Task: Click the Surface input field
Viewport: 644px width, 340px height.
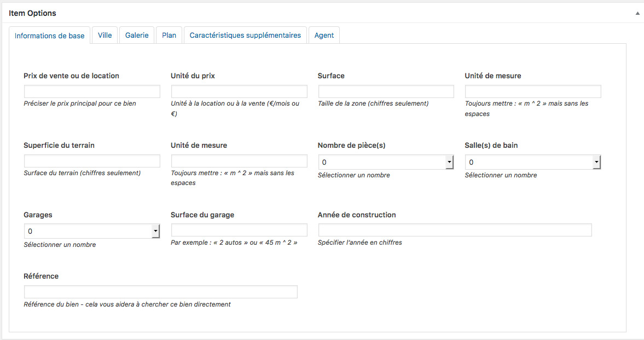Action: click(x=386, y=91)
